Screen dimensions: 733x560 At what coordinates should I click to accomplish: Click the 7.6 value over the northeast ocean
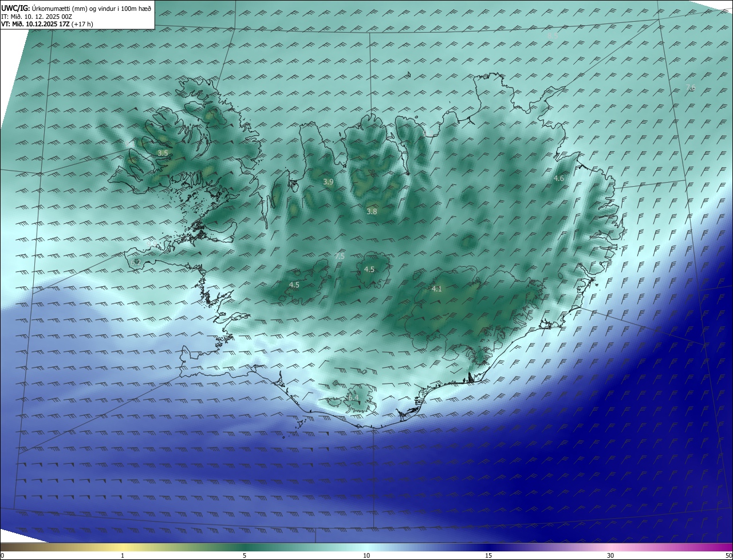point(691,88)
